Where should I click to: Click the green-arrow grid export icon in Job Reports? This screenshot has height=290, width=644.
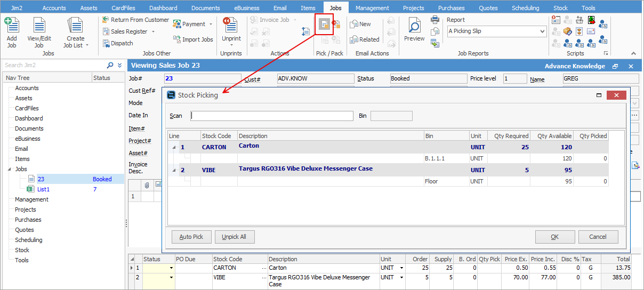click(x=435, y=43)
